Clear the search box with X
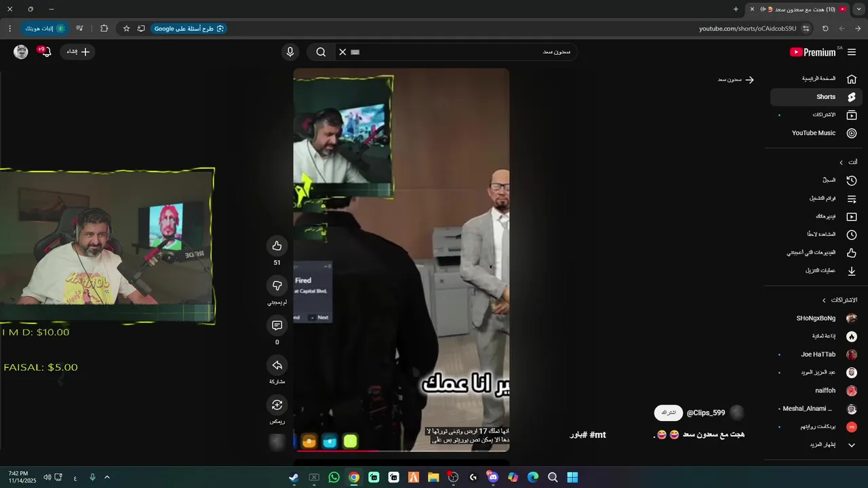The width and height of the screenshot is (868, 488). point(342,52)
